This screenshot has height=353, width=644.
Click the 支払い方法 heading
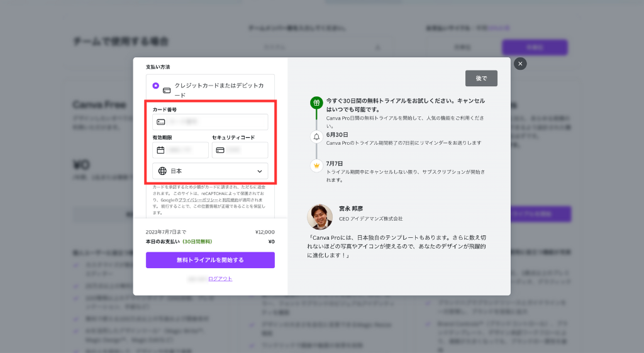click(x=158, y=67)
